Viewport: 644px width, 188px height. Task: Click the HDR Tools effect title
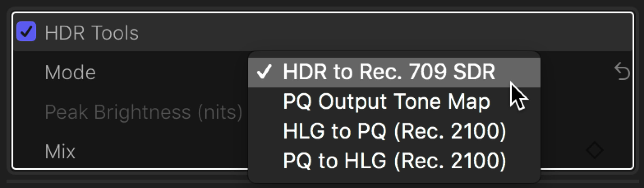(x=91, y=33)
